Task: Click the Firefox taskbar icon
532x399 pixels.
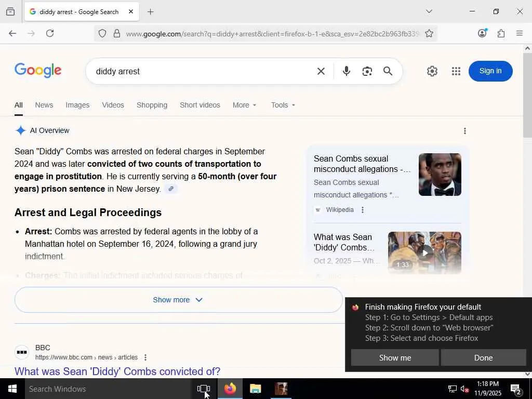Action: pyautogui.click(x=230, y=389)
